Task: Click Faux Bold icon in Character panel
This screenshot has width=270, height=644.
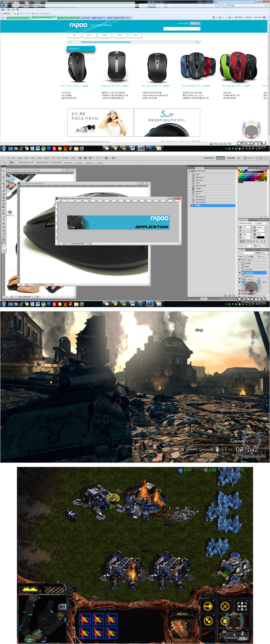Action: [241, 241]
